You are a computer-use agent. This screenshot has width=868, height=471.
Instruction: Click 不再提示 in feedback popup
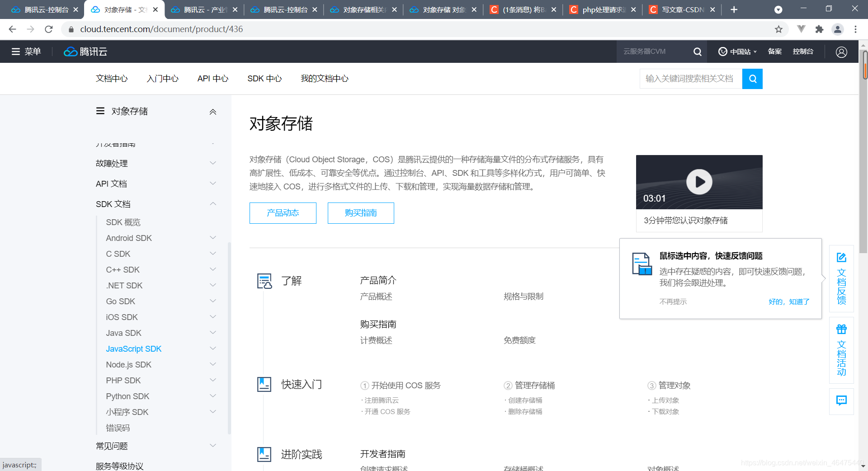coord(673,301)
